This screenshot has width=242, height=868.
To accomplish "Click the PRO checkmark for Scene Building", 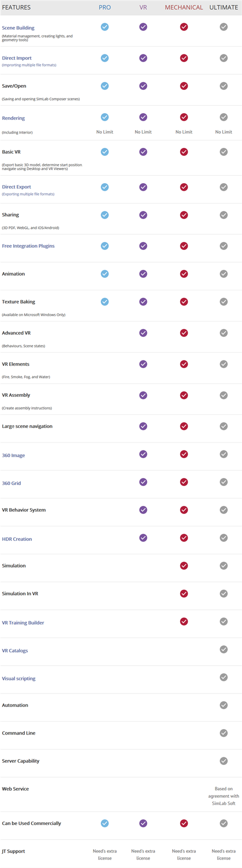I will [104, 27].
